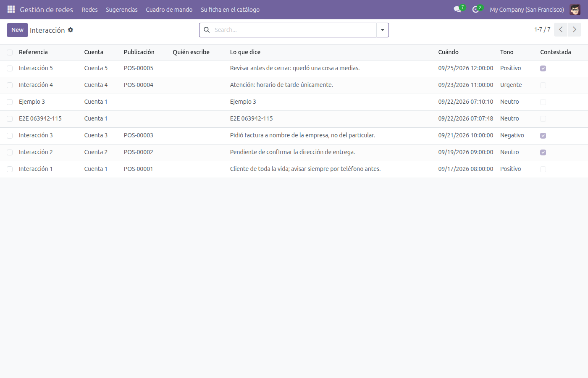Select all records with header checkbox

[x=10, y=52]
